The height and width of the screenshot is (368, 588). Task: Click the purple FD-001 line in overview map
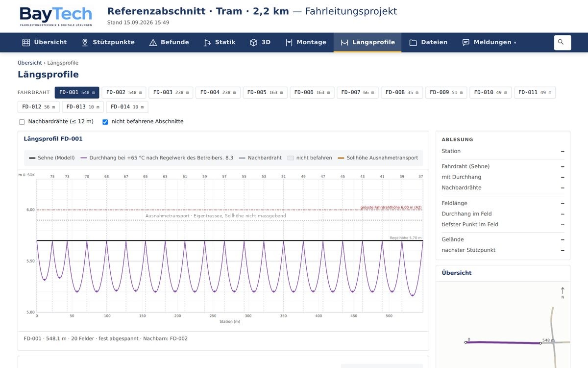tap(503, 342)
